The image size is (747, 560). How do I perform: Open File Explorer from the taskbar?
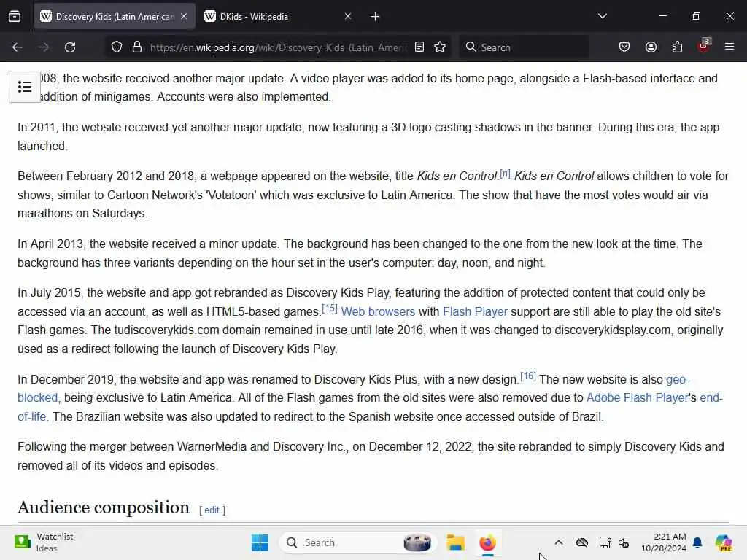click(x=455, y=542)
